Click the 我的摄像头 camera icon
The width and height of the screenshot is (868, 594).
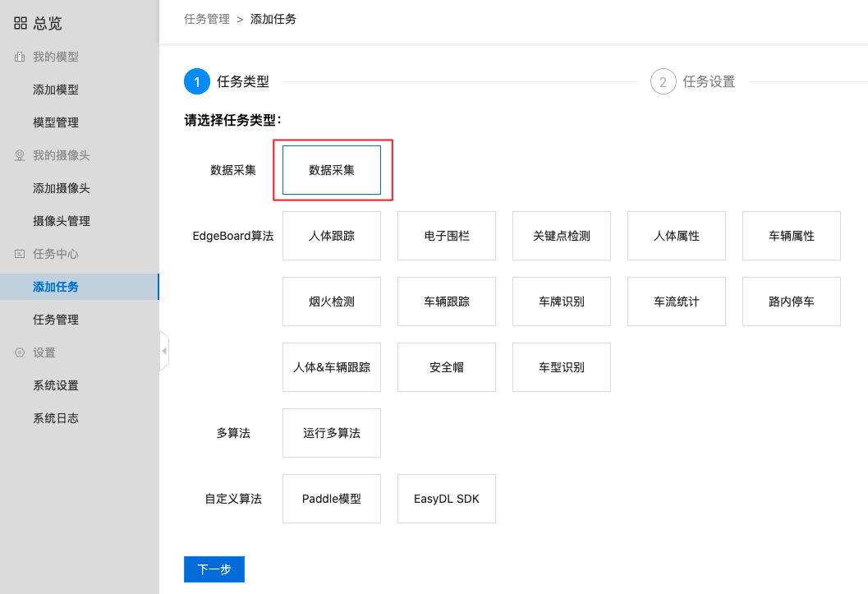pyautogui.click(x=20, y=155)
